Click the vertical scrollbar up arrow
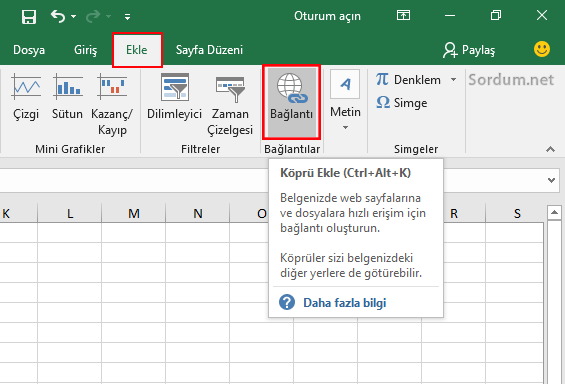Viewport: 565px width, 384px height. click(554, 213)
